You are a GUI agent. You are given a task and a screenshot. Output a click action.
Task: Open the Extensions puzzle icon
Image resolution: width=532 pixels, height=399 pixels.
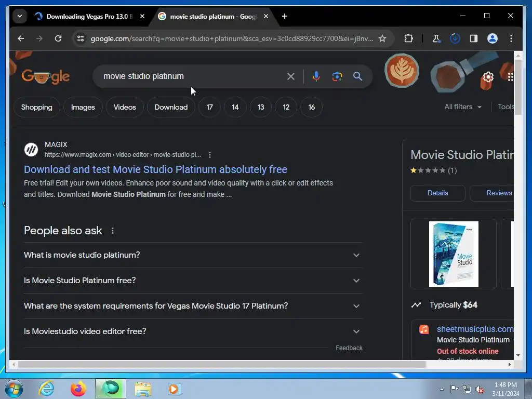pyautogui.click(x=408, y=38)
